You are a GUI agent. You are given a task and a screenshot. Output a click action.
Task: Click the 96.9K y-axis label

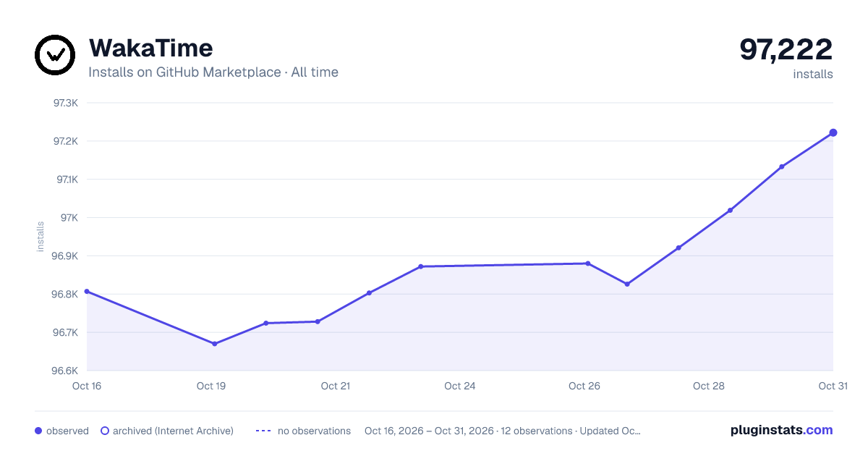tap(65, 256)
